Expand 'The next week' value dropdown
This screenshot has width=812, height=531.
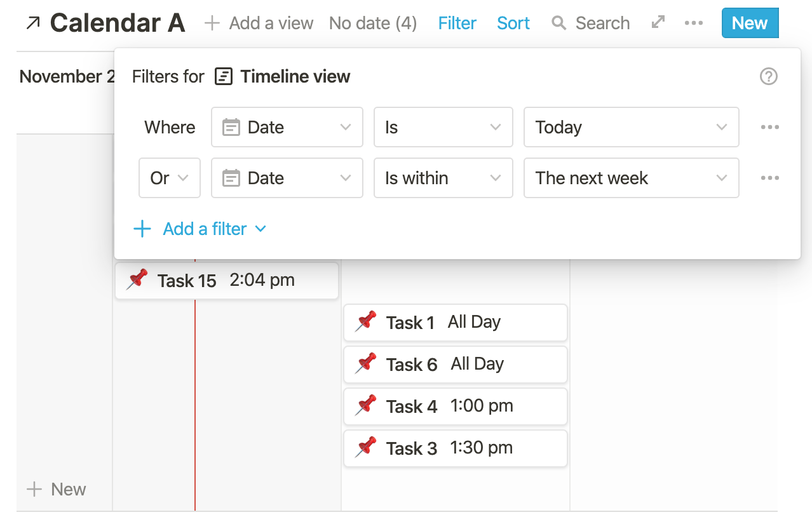[x=631, y=178]
